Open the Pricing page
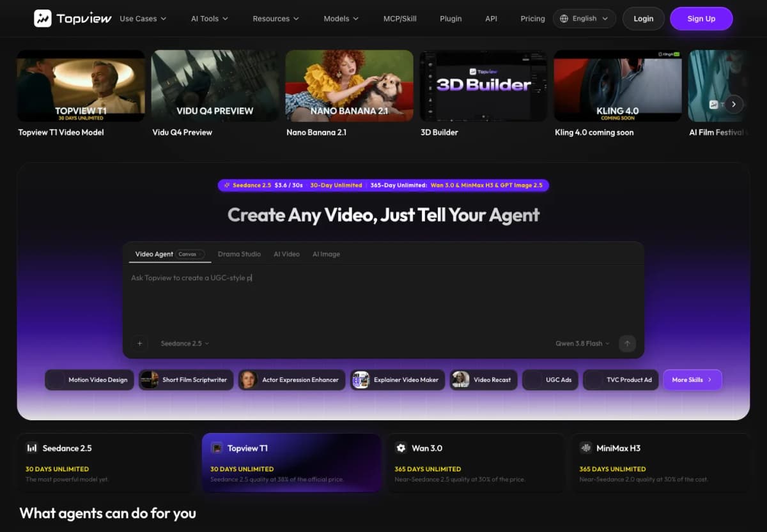 532,19
